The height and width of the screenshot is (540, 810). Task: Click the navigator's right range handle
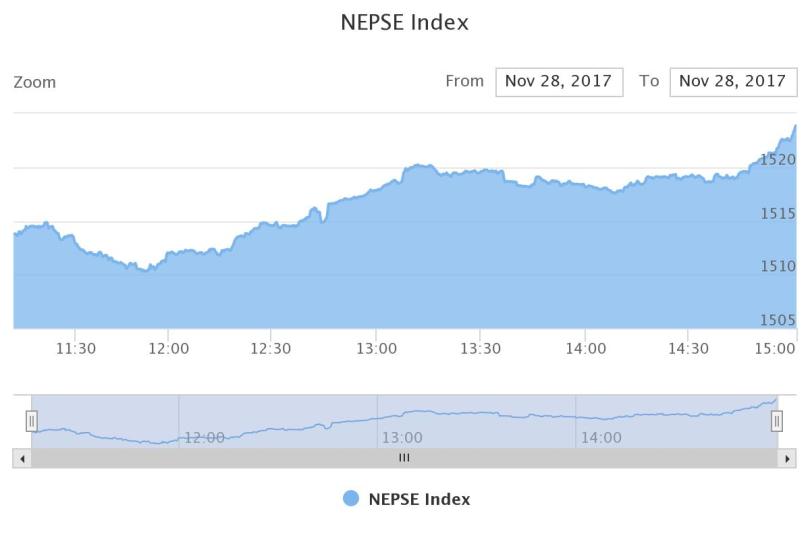(x=776, y=422)
